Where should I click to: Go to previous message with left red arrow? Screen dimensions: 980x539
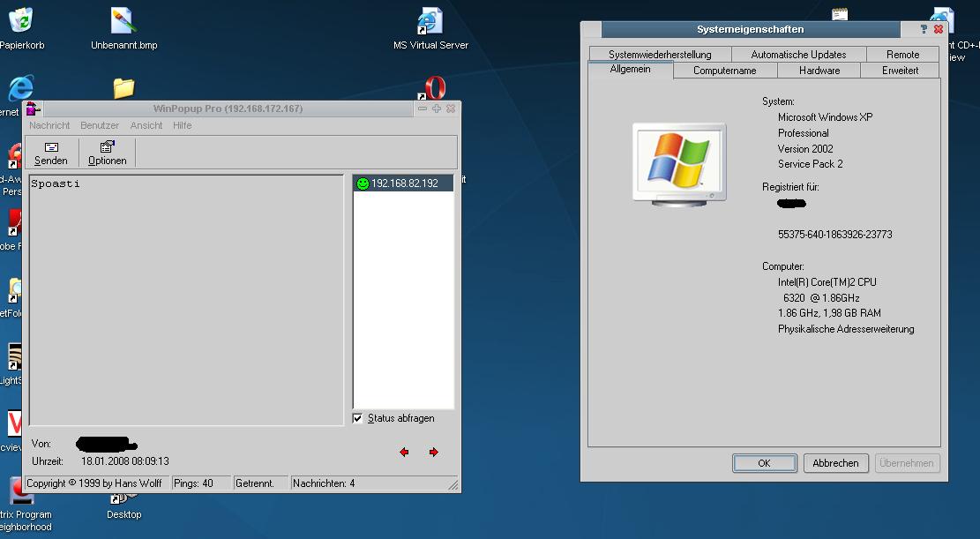(x=404, y=452)
